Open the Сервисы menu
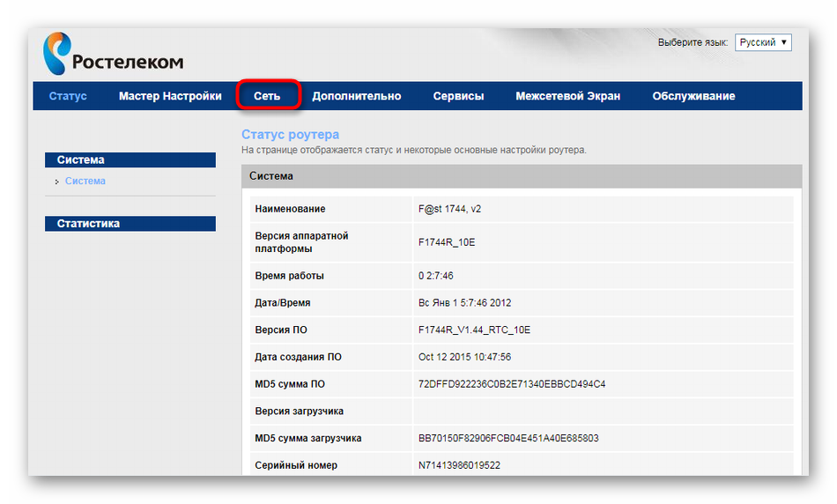Image resolution: width=837 pixels, height=504 pixels. coord(458,96)
